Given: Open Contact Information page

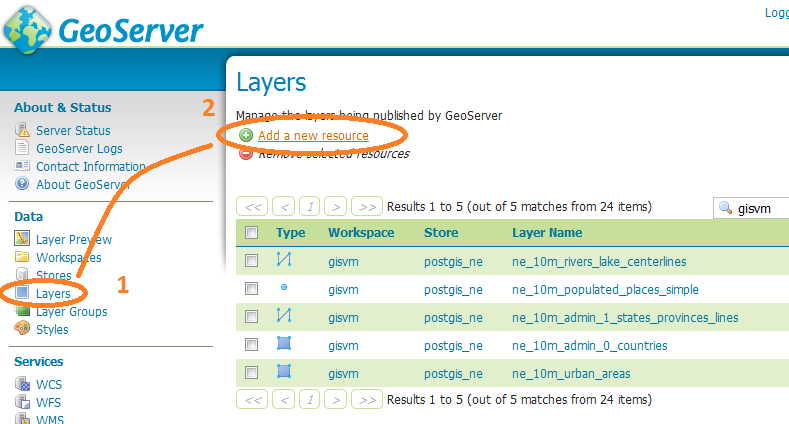Looking at the screenshot, I should tap(91, 166).
